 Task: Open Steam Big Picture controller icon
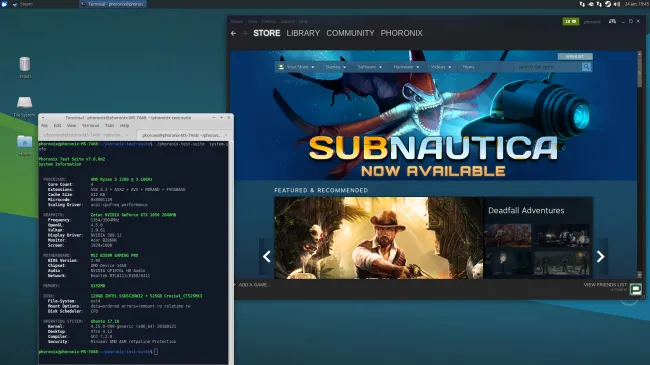pos(612,21)
